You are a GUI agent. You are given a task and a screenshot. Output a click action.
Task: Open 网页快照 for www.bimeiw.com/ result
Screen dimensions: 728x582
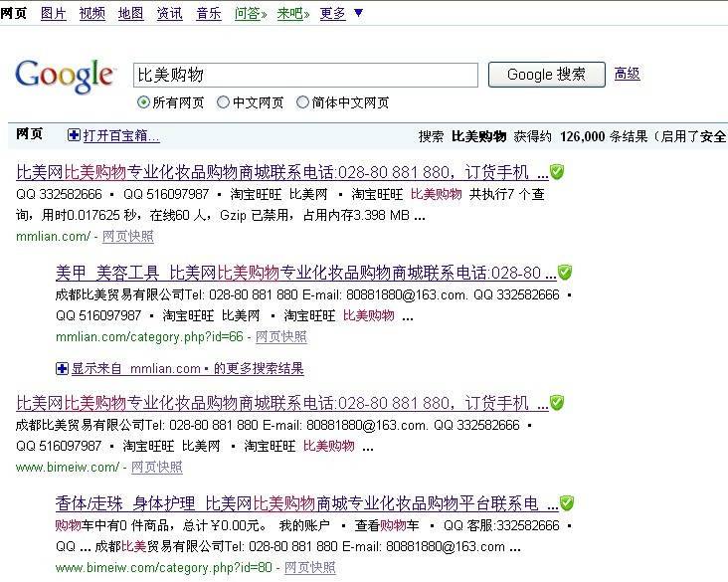point(157,468)
